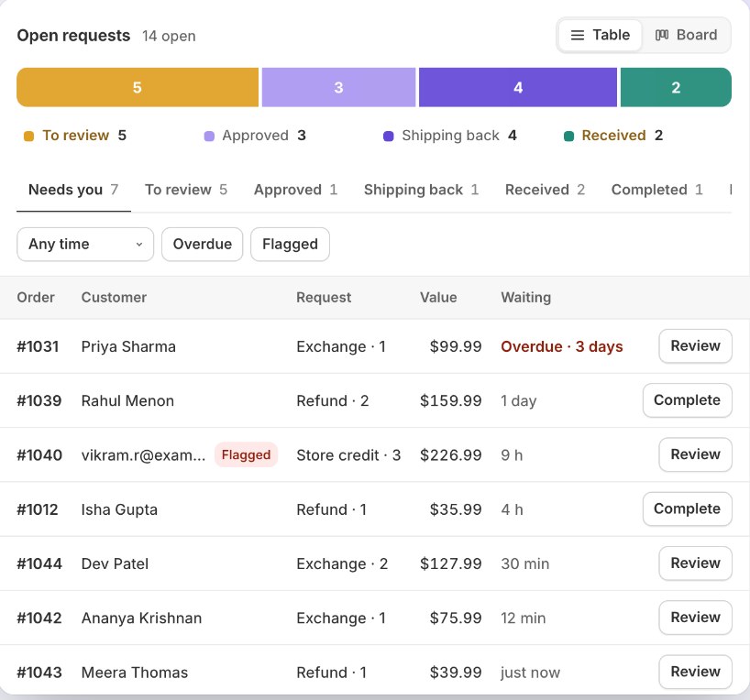
Task: Click order number #1043
Action: 39,673
